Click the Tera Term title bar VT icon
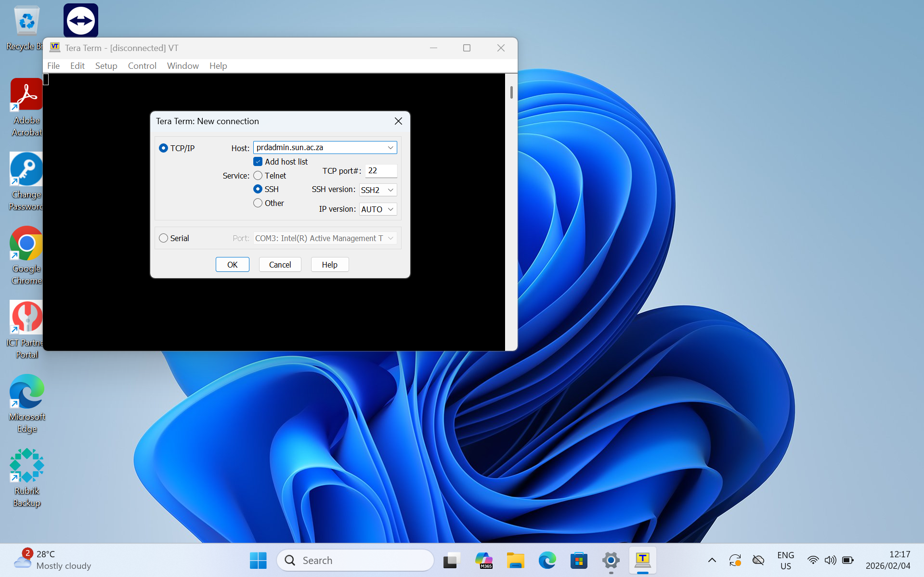The height and width of the screenshot is (577, 924). [55, 48]
